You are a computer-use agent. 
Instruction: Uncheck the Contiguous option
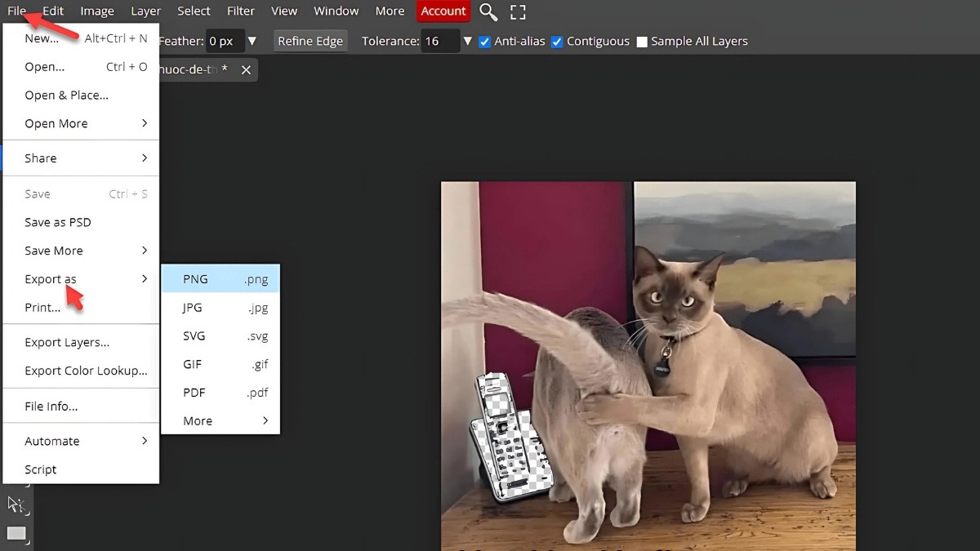click(557, 42)
